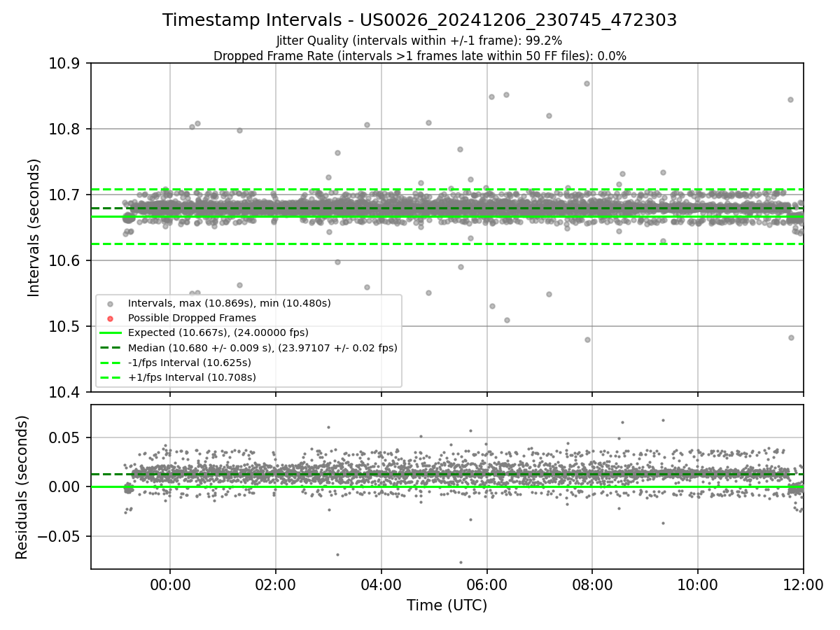Click the highest interval outlier point near 08:00

tap(587, 83)
